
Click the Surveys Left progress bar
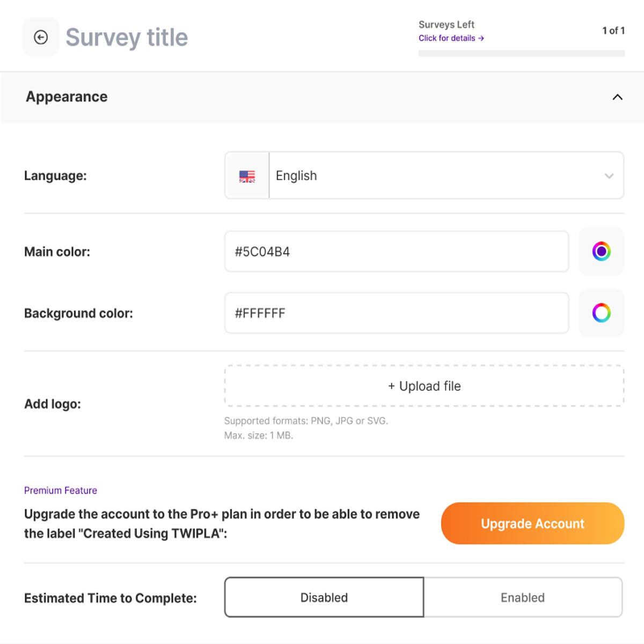tap(522, 53)
